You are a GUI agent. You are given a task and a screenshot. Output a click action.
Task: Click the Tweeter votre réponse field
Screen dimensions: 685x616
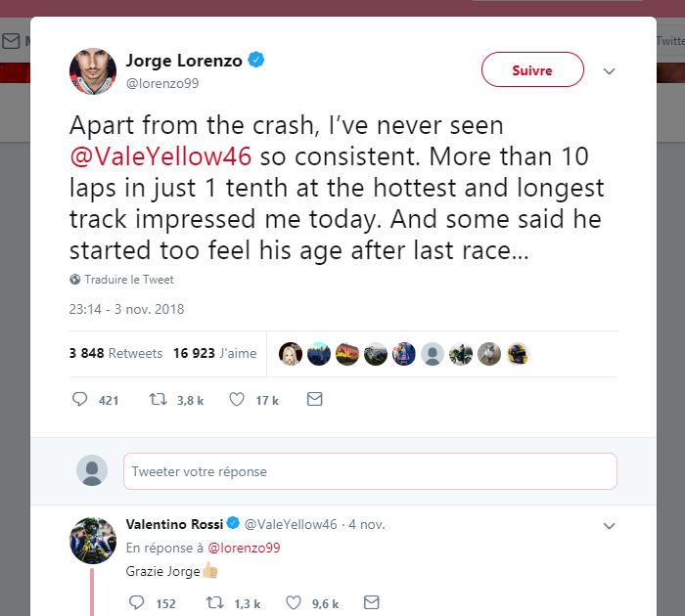click(x=370, y=471)
